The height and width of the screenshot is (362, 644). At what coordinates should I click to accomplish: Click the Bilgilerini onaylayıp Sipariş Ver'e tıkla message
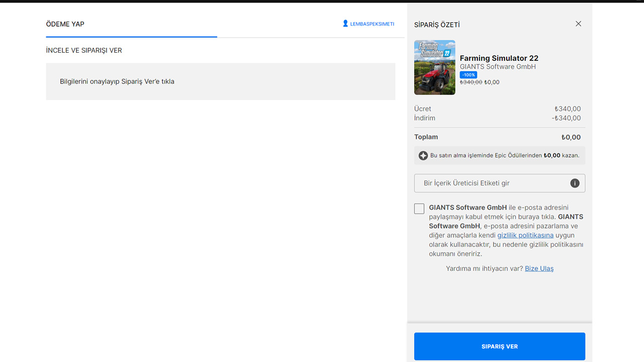pyautogui.click(x=117, y=81)
